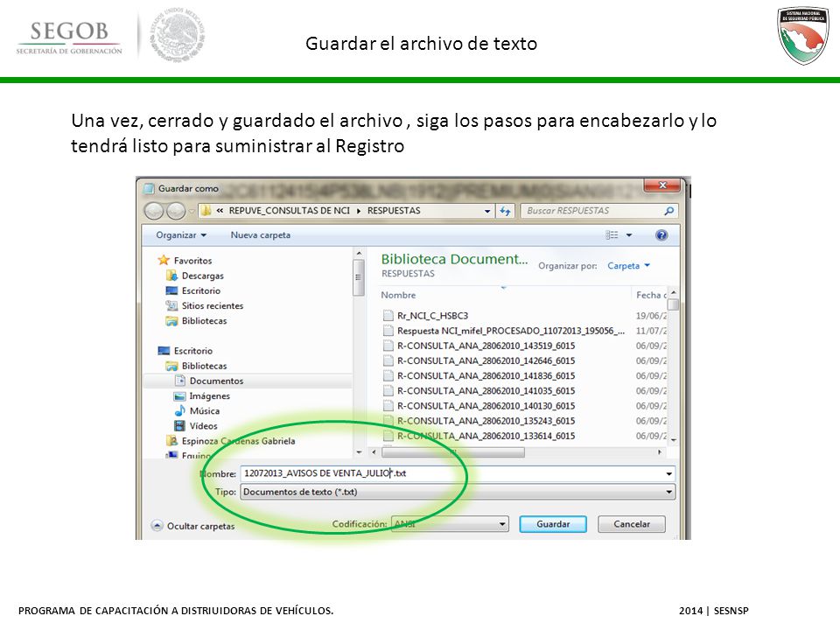Open the Imágenes library
Image resolution: width=840 pixels, height=630 pixels.
202,395
